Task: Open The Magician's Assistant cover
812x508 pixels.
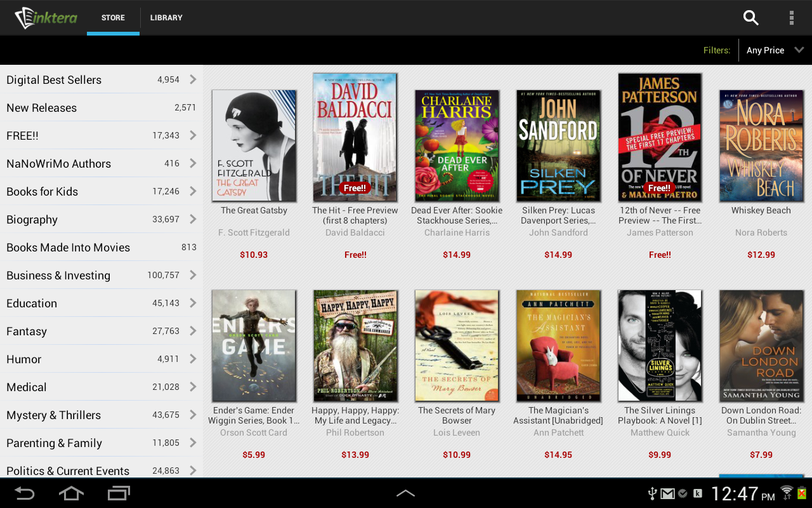Action: [x=558, y=345]
